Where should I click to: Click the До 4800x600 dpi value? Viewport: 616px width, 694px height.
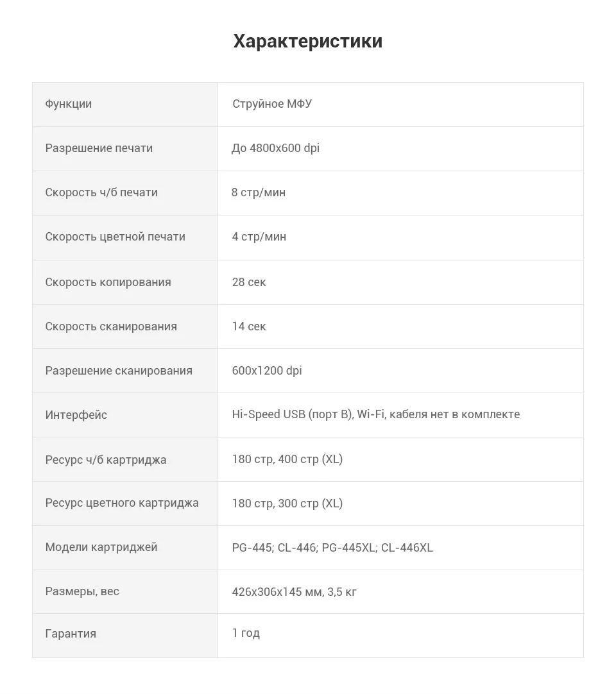[x=275, y=148]
